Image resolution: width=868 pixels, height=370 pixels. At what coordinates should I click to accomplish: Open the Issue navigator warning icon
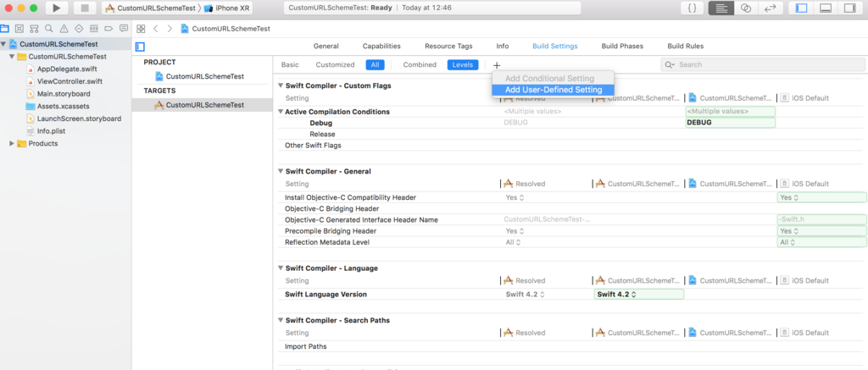coord(64,28)
